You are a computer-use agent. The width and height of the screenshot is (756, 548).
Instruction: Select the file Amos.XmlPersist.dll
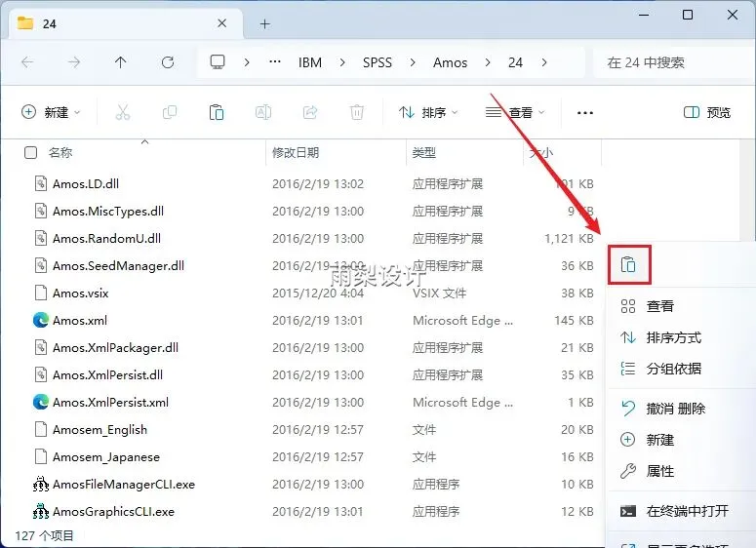coord(107,374)
